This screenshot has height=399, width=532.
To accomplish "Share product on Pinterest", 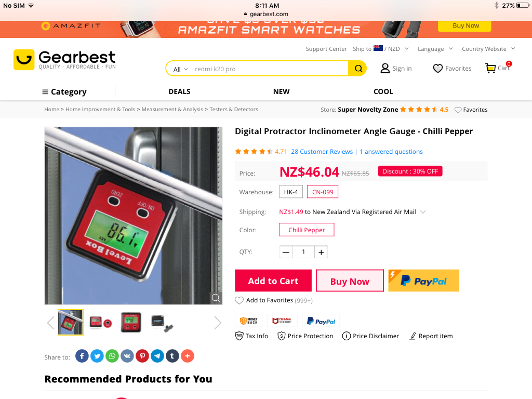I will (x=142, y=356).
